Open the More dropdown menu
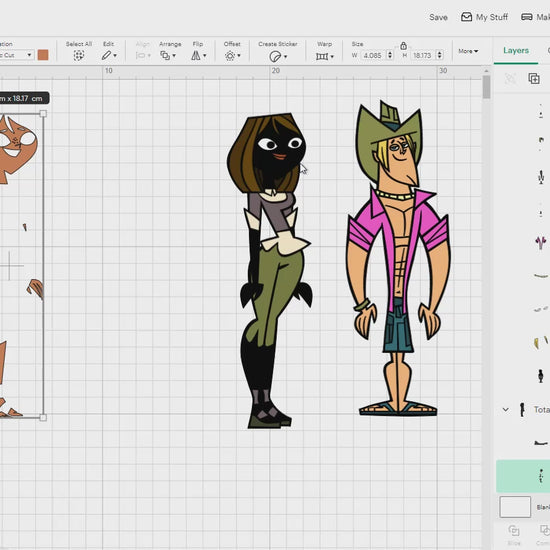550x550 pixels. (x=468, y=51)
